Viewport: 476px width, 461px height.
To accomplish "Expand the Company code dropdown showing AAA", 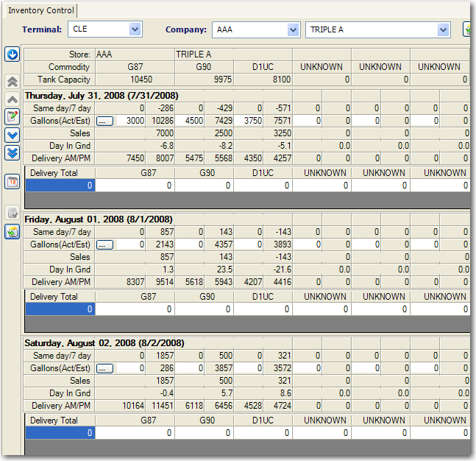I will coord(293,29).
